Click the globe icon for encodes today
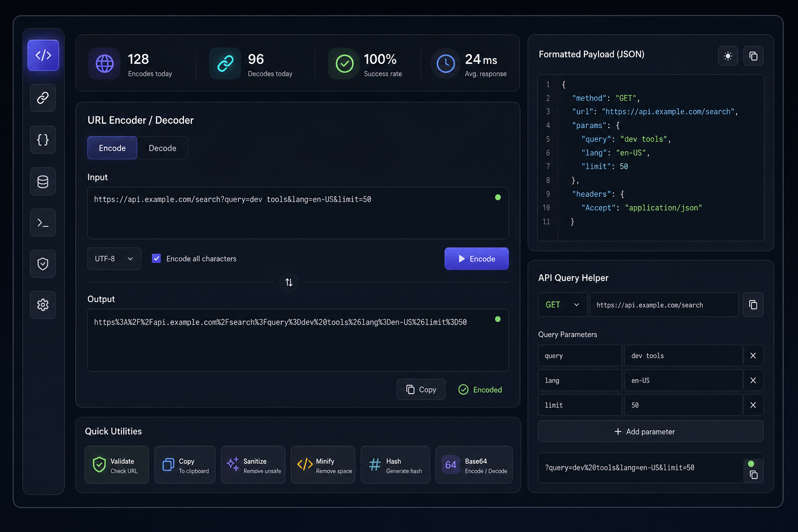 (x=104, y=64)
